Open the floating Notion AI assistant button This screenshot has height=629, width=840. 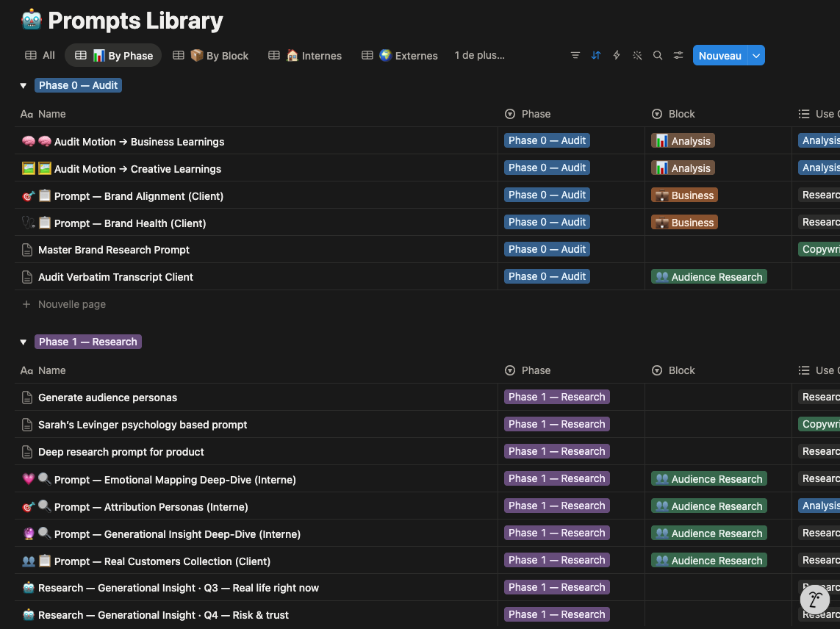pyautogui.click(x=815, y=599)
